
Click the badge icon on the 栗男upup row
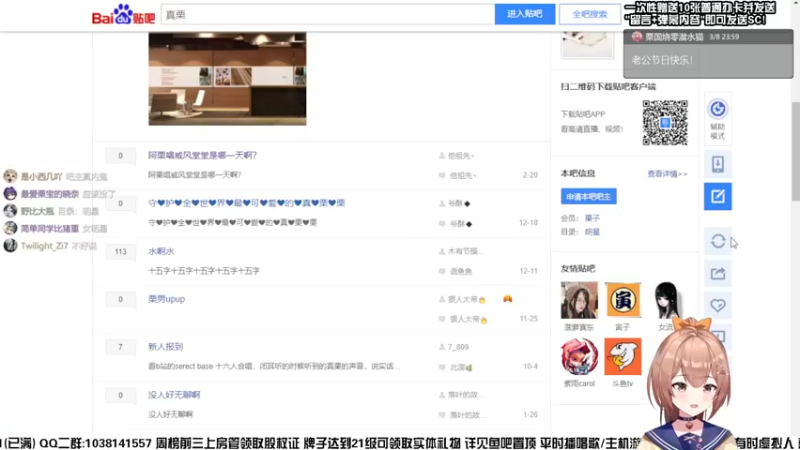click(x=507, y=298)
